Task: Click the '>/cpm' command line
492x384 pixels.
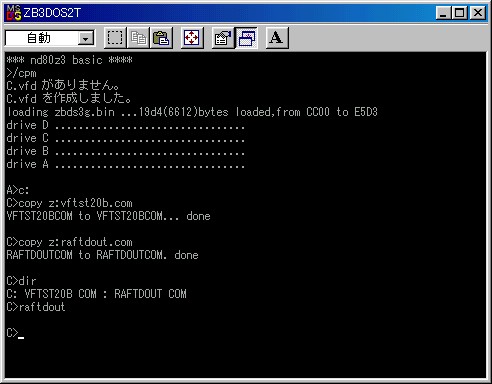Action: point(21,73)
